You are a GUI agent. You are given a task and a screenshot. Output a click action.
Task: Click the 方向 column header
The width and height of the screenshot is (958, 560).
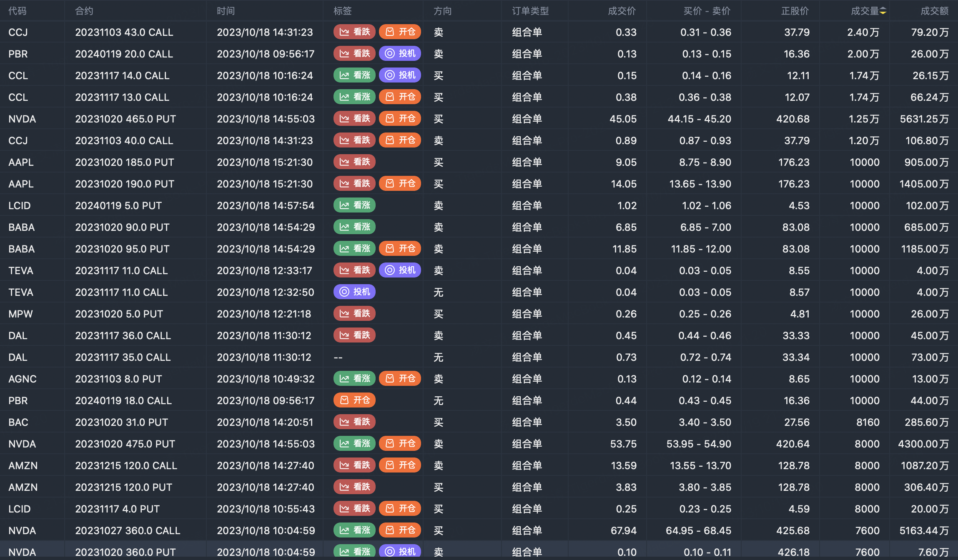(x=443, y=11)
